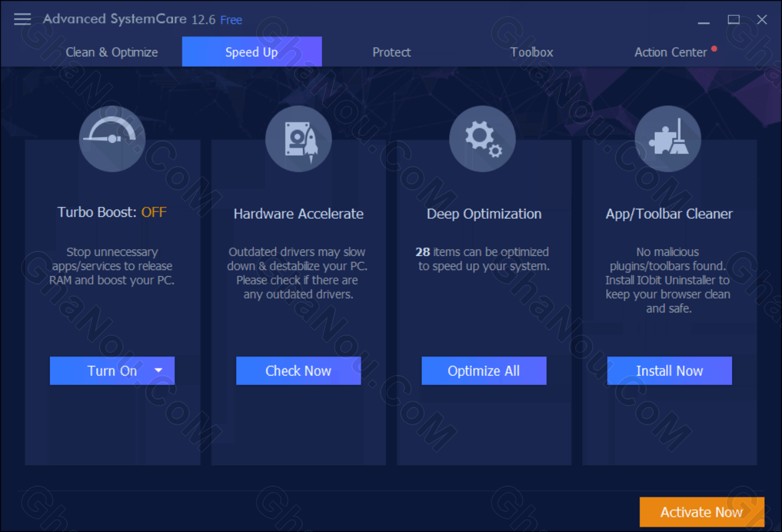Click the '28 items can be optimized' text
782x532 pixels.
pyautogui.click(x=483, y=252)
